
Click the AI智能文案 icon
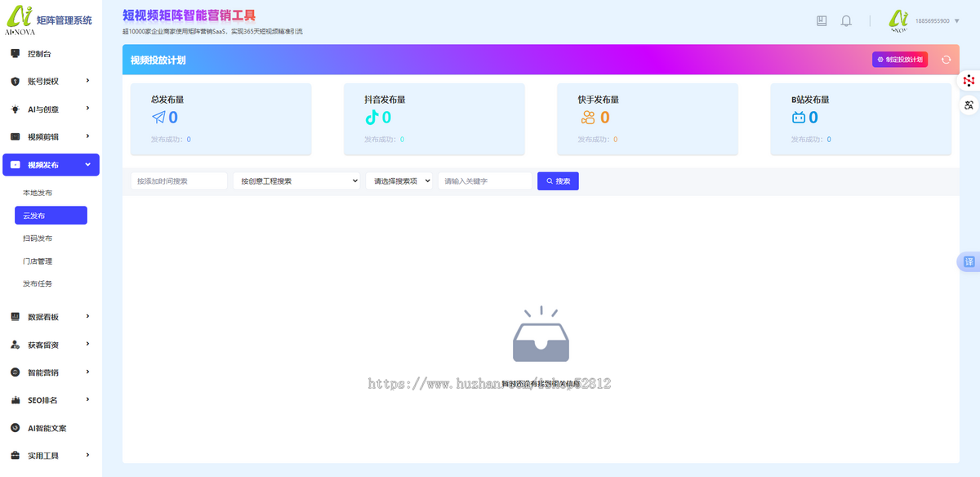15,428
